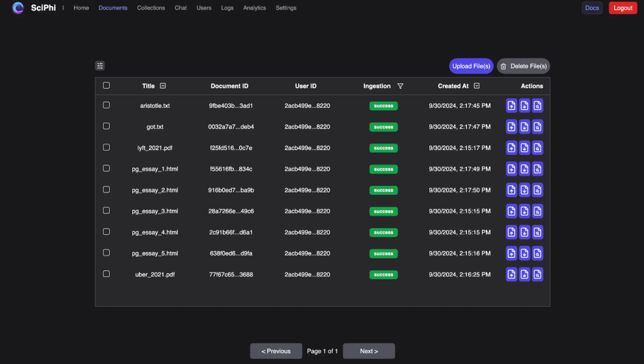Screen dimensions: 644x364
Task: Tick the select-all checkbox in table header
Action: tap(106, 85)
